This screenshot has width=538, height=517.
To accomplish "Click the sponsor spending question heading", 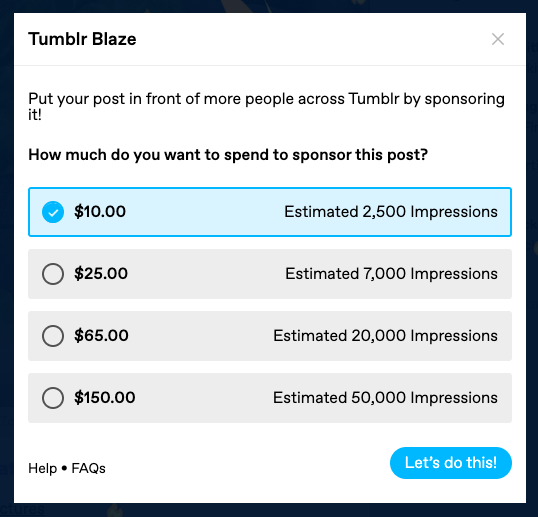I will tap(228, 155).
